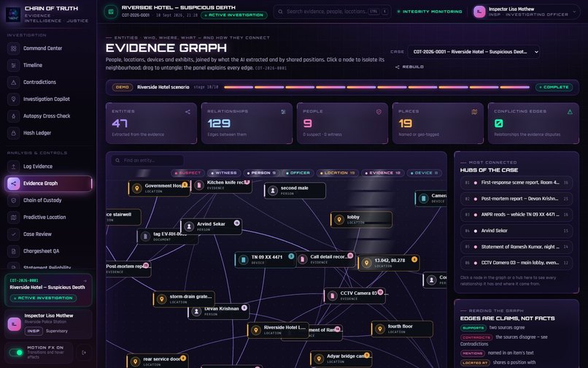Click the Chargesheet QA document icon
The image size is (588, 368).
14,251
